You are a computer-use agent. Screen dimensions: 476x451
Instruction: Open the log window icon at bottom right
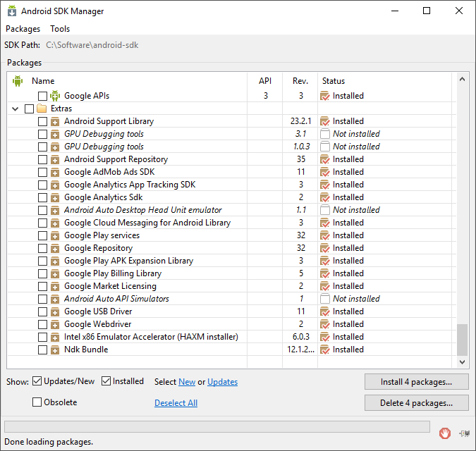click(465, 433)
